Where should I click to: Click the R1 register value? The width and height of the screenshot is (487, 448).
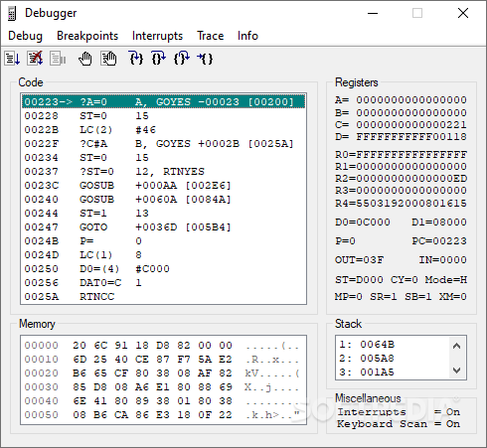tap(411, 167)
